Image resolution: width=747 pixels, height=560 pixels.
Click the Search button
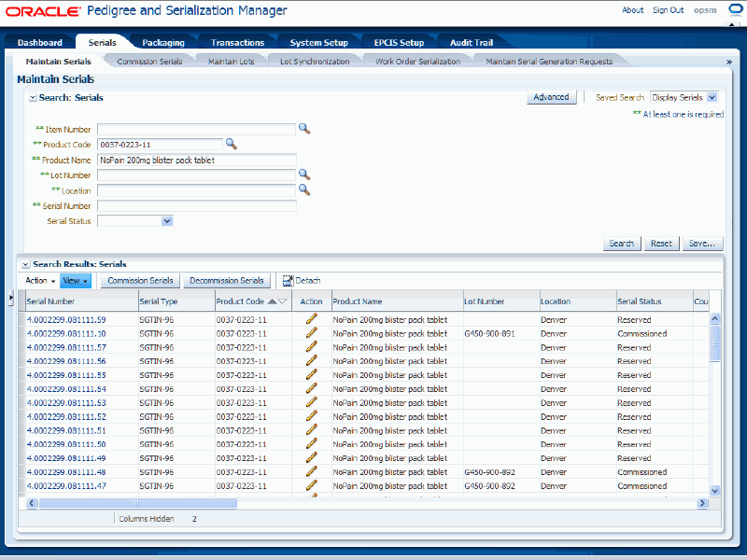coord(622,244)
